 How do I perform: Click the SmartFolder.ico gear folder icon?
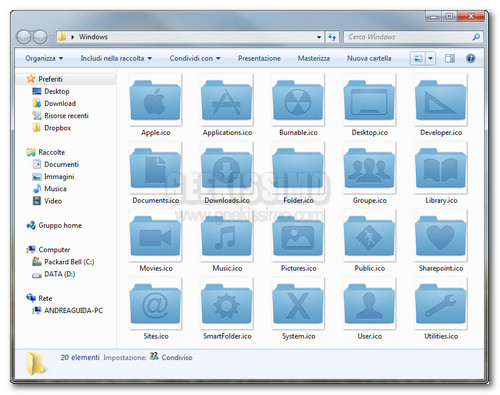point(227,304)
